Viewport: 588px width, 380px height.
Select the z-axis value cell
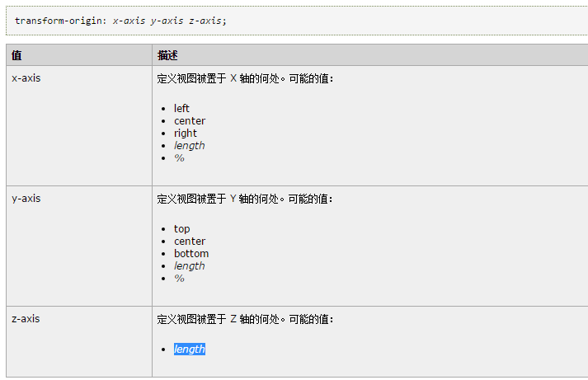click(26, 319)
